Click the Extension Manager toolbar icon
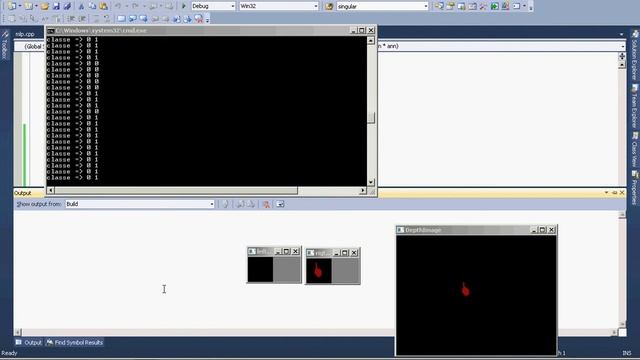This screenshot has height=360, width=640. click(506, 6)
